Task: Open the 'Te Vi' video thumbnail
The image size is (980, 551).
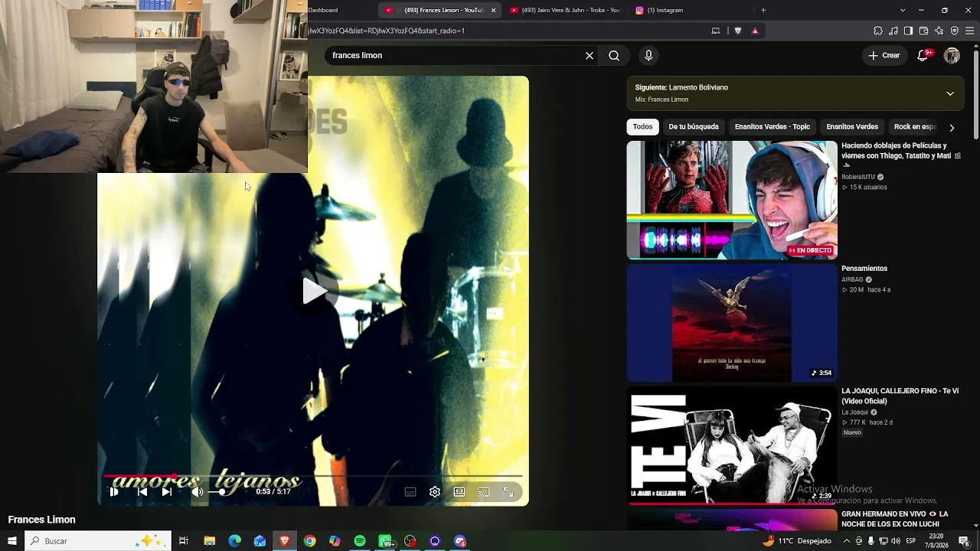Action: (x=732, y=445)
